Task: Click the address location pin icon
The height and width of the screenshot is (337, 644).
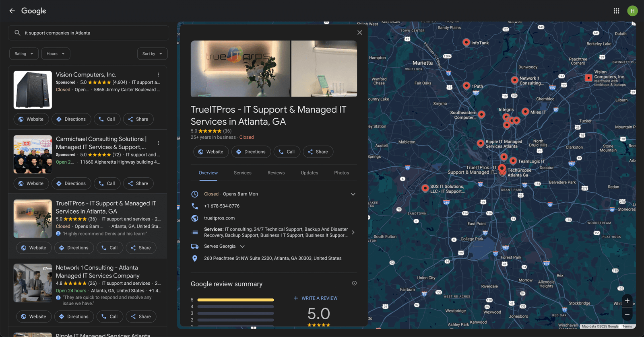Action: 195,258
